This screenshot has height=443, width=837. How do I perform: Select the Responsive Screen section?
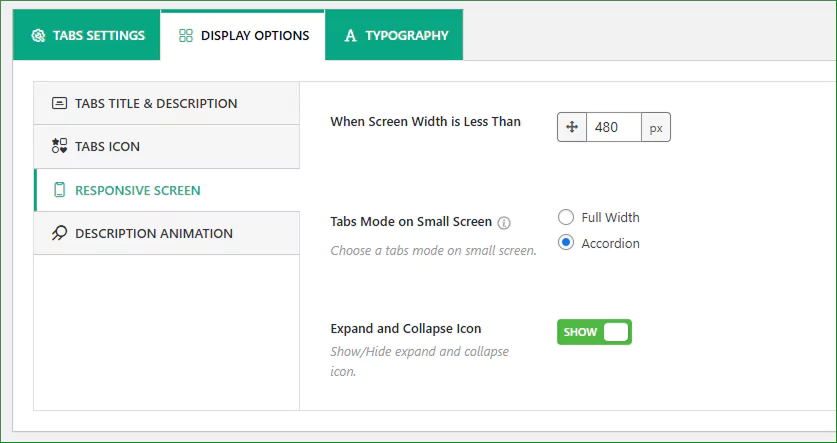click(167, 191)
